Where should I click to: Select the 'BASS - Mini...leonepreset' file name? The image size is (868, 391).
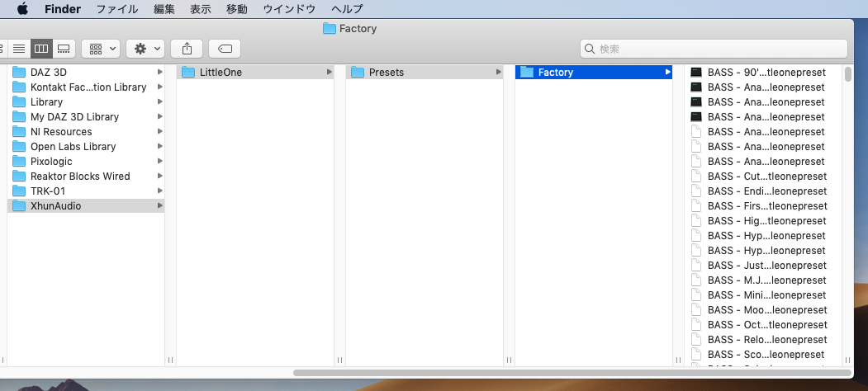pos(766,295)
